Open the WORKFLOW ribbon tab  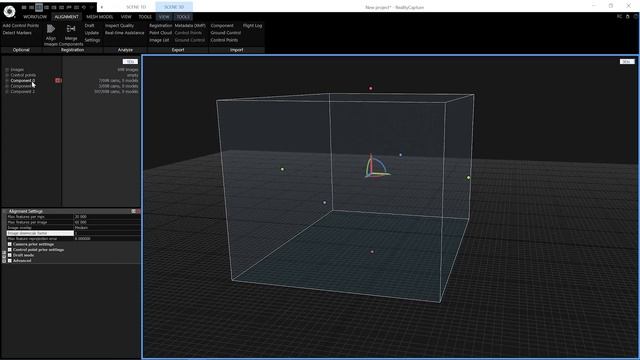[x=35, y=17]
